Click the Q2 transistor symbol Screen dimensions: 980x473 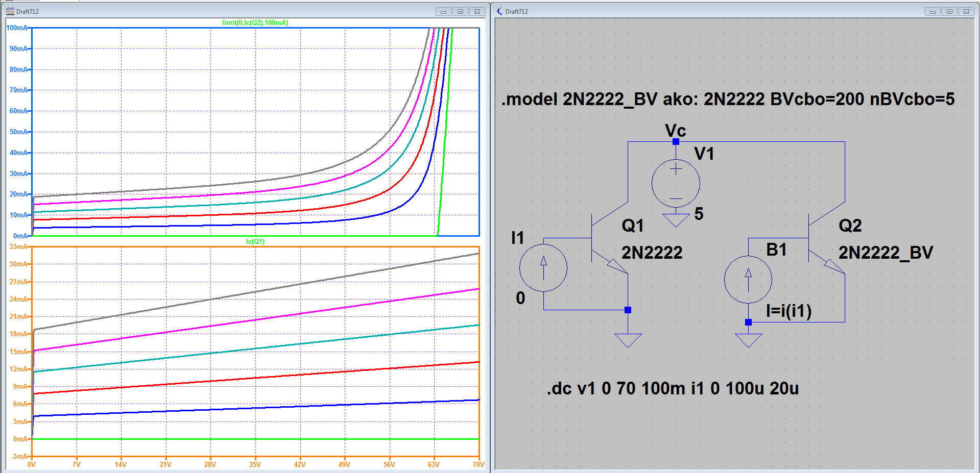(827, 238)
